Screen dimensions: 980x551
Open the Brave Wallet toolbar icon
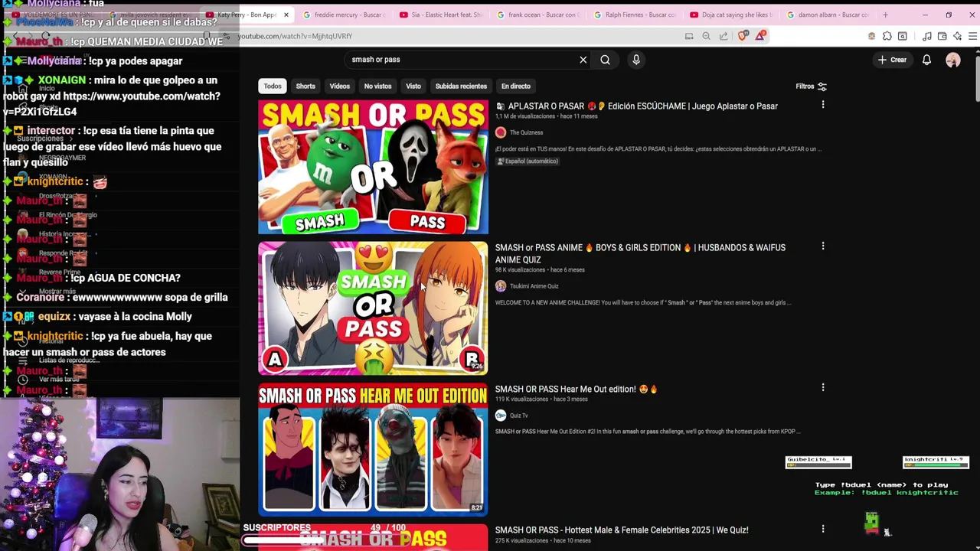(942, 36)
